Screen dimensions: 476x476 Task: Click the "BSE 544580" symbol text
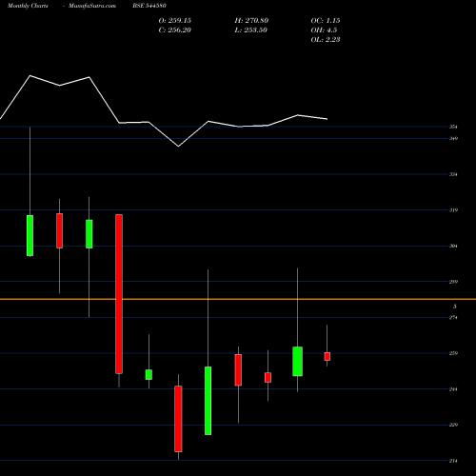coord(149,6)
